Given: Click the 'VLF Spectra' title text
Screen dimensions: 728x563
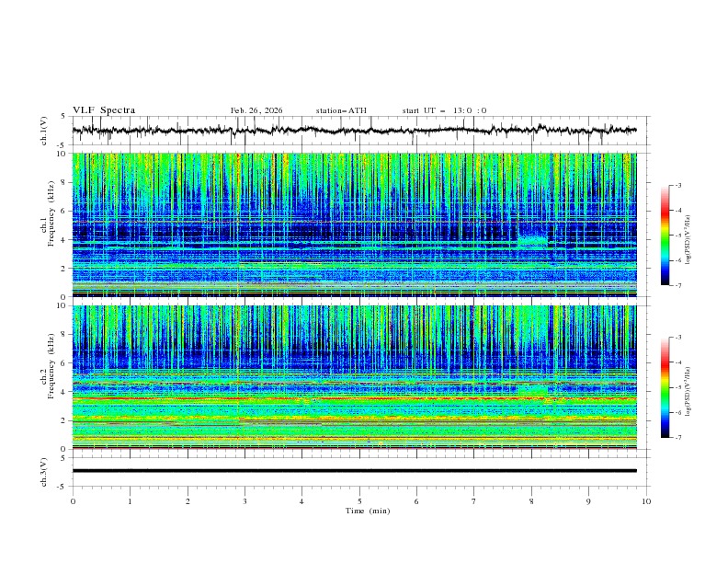Looking at the screenshot, I should pyautogui.click(x=104, y=110).
